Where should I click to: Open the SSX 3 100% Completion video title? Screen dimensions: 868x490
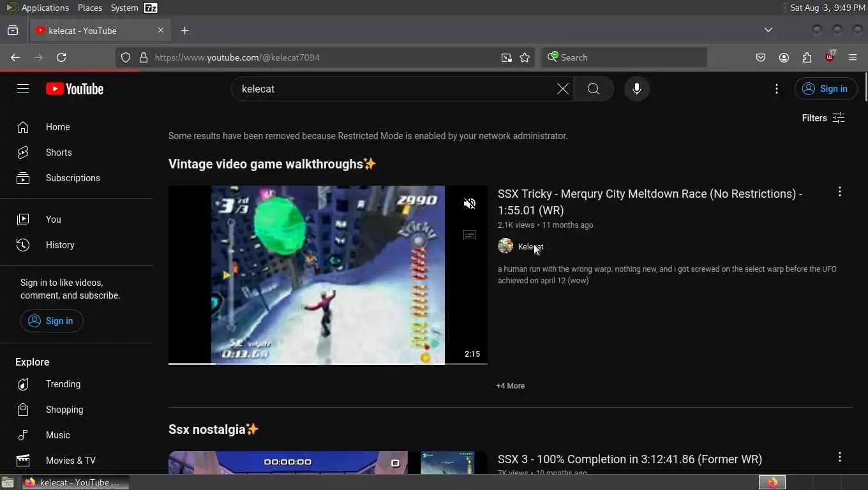click(630, 459)
